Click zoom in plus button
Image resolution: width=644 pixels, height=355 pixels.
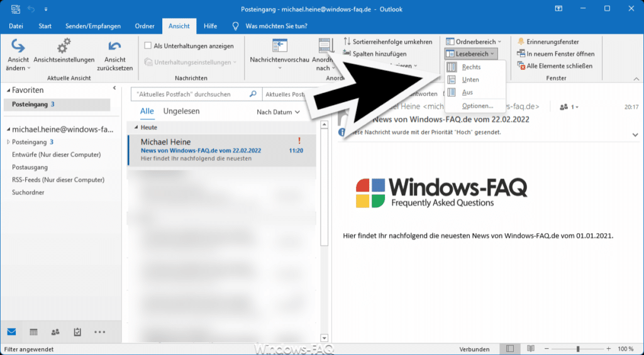(609, 349)
